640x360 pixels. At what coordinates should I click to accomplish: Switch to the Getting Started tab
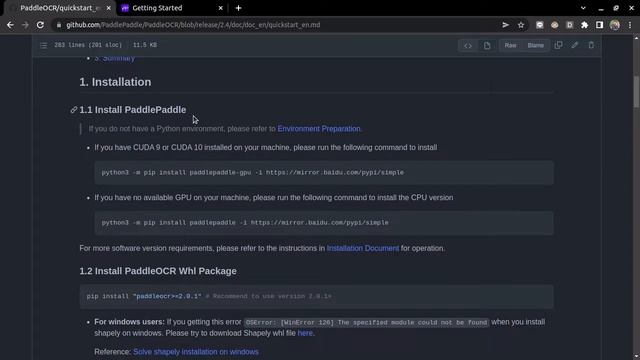(x=171, y=8)
